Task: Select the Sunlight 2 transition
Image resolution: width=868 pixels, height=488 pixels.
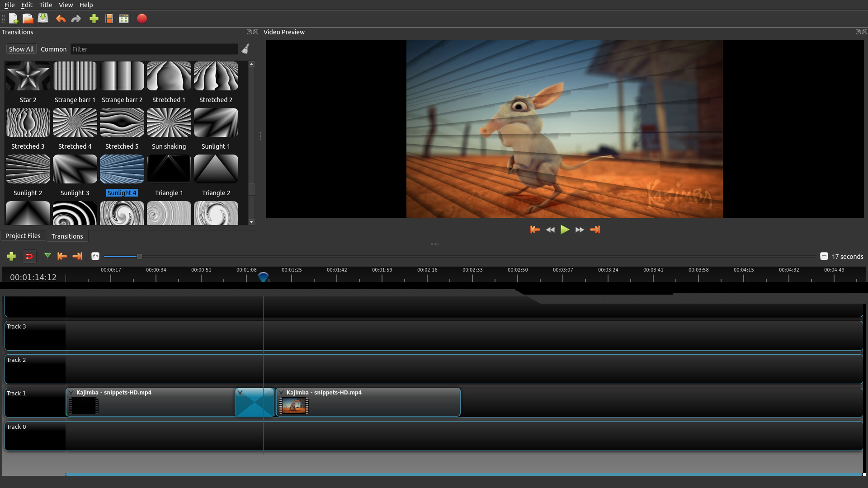Action: (x=28, y=175)
